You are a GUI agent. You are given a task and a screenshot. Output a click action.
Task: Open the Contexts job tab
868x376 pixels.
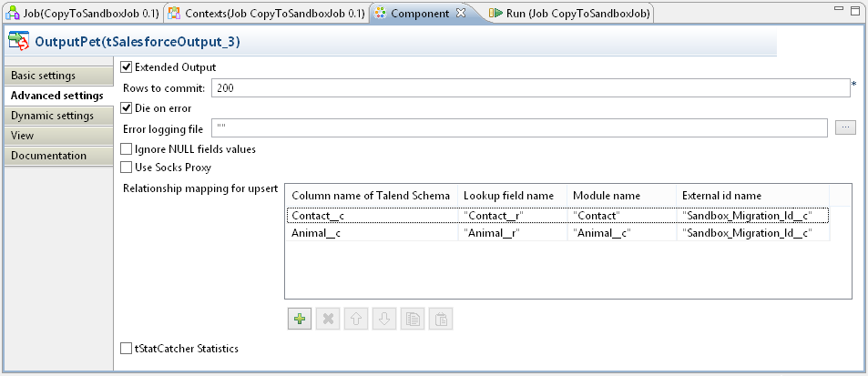(266, 14)
